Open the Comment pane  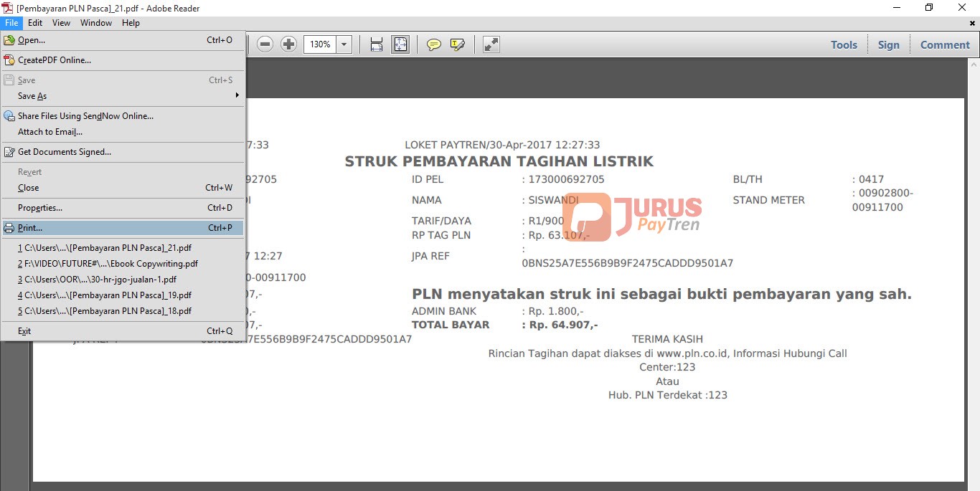[945, 44]
